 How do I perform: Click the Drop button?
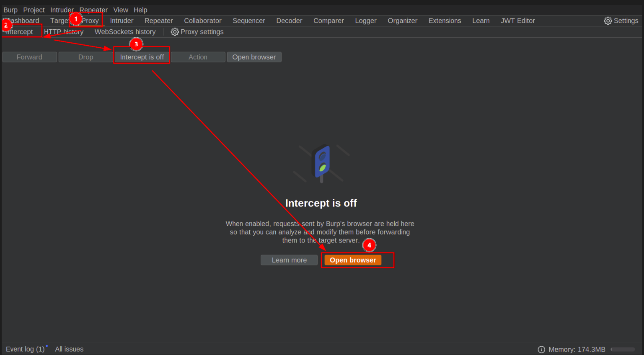[86, 57]
